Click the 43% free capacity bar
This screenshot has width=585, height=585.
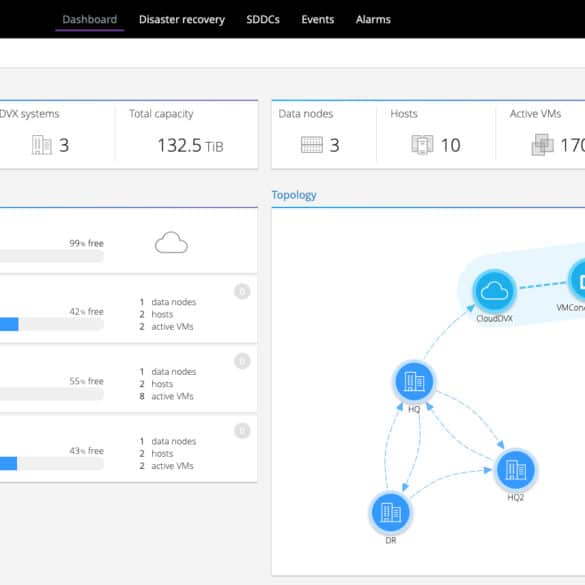coord(52,464)
